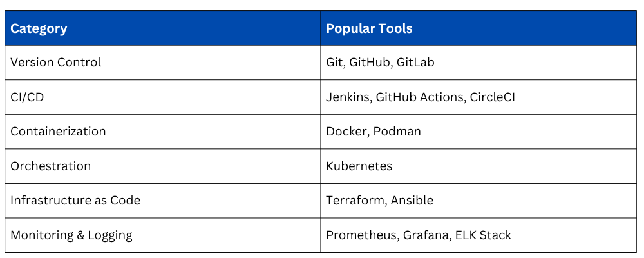Click the ELK Stack text
The width and height of the screenshot is (644, 258).
tap(483, 235)
